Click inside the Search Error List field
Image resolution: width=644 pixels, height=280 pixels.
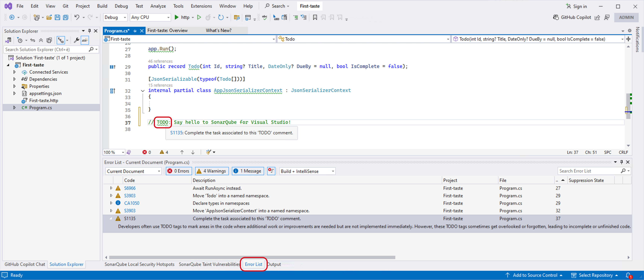click(590, 171)
